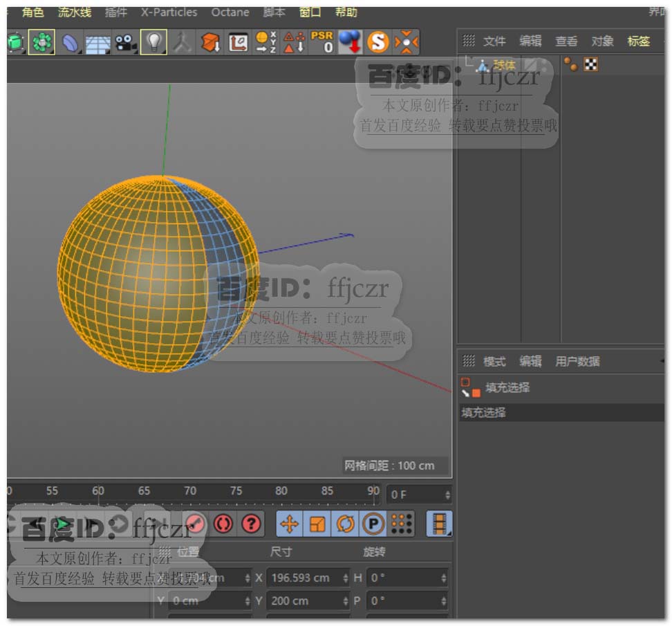This screenshot has width=672, height=626.
Task: Click the red question mark keyframe selection icon
Action: [251, 524]
